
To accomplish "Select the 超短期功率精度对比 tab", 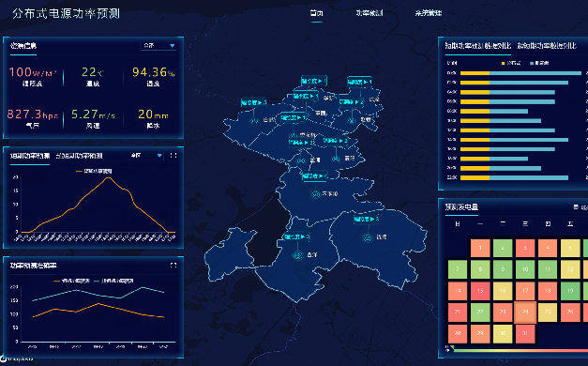I will point(547,46).
